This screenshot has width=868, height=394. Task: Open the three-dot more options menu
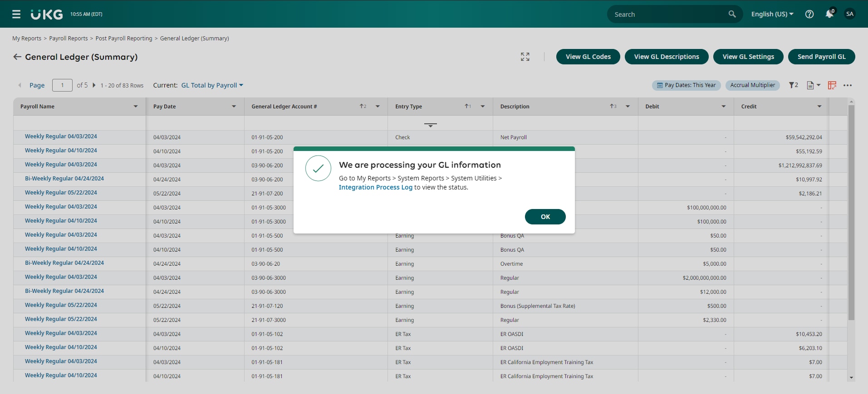point(847,85)
